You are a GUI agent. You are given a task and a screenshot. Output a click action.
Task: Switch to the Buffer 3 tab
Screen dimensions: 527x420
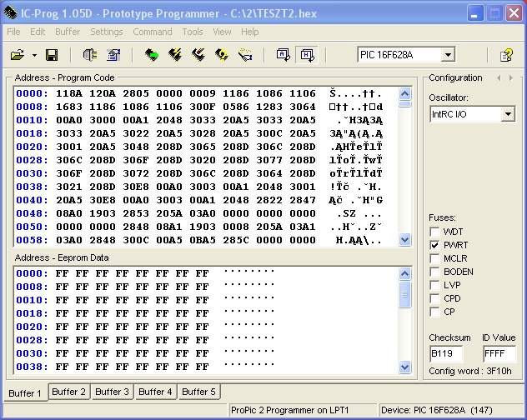113,392
